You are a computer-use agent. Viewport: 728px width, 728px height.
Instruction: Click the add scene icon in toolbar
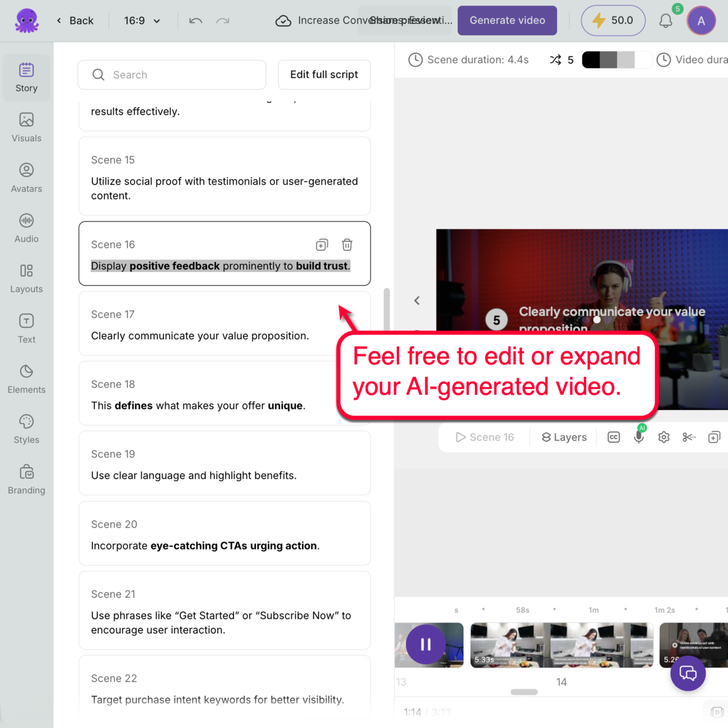pos(714,437)
